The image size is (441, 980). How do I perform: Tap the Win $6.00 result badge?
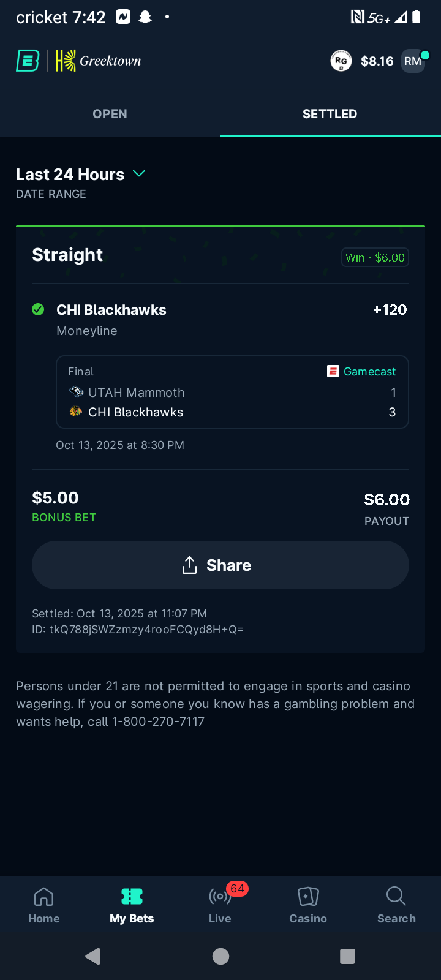375,258
